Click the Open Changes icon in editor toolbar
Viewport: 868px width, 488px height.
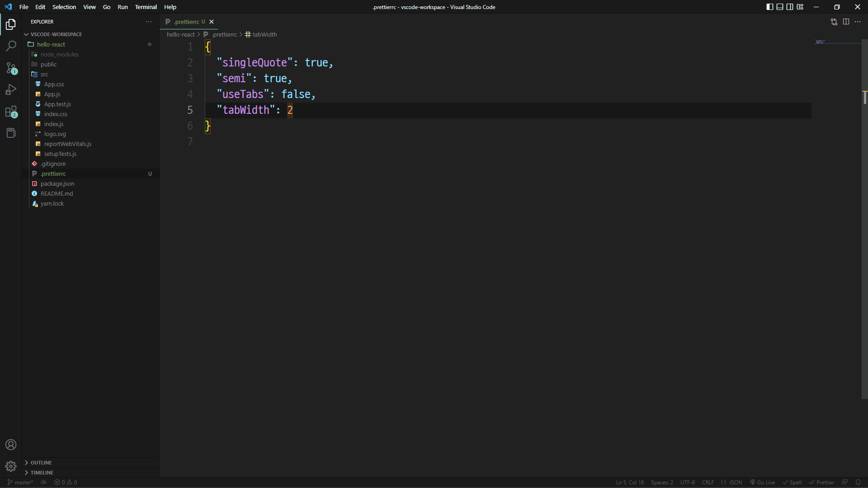pyautogui.click(x=834, y=22)
